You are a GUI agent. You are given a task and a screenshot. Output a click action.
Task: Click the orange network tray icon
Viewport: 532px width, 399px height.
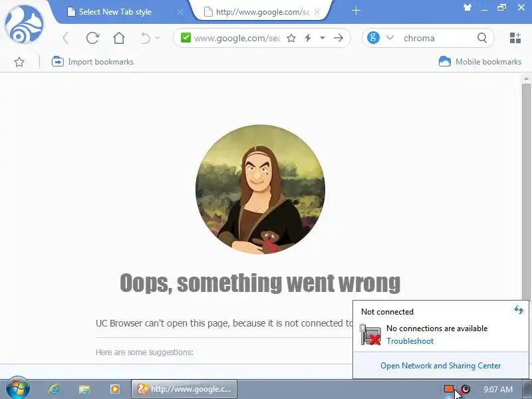coord(449,388)
